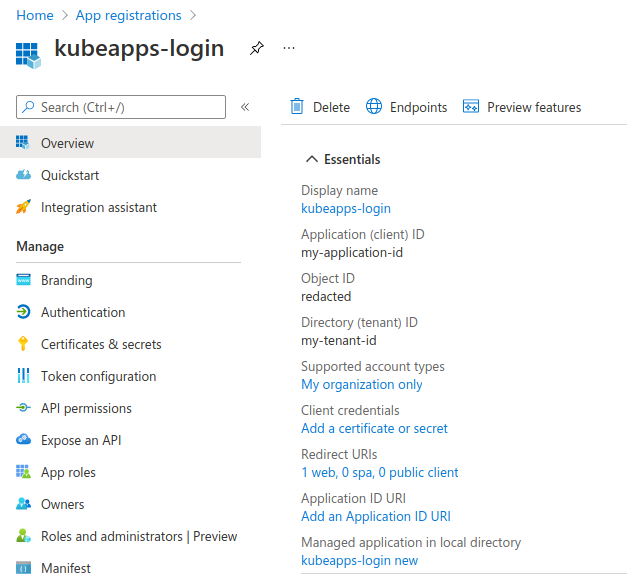Click the Manage section heading
This screenshot has height=582, width=627.
tap(40, 246)
